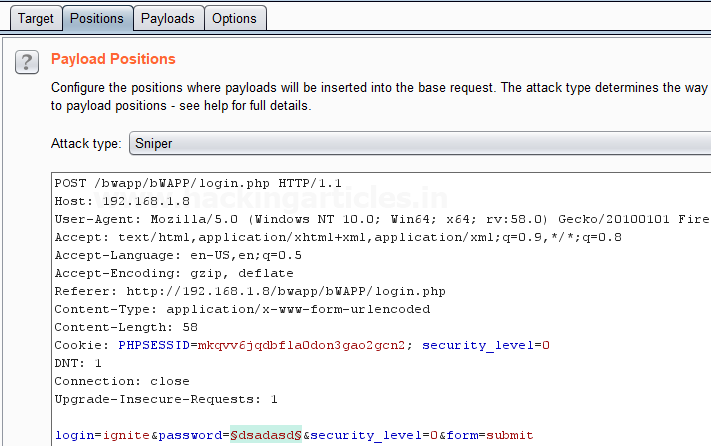Click the PHPSESSID cookie value
The image size is (711, 446).
[302, 345]
